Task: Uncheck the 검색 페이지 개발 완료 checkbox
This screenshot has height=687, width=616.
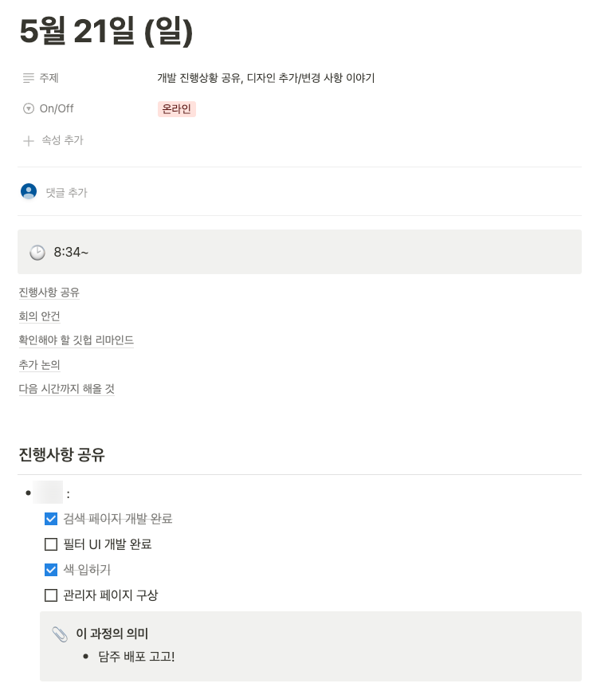Action: (51, 519)
